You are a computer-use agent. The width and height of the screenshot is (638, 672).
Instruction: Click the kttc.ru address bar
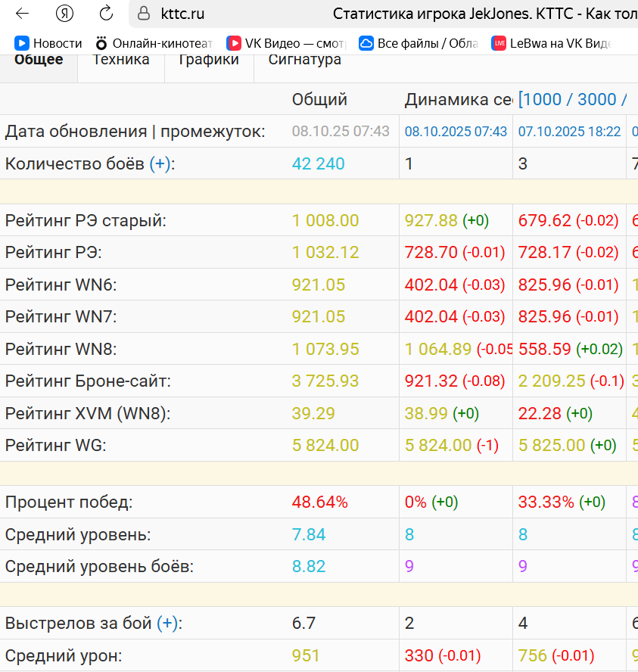[227, 14]
